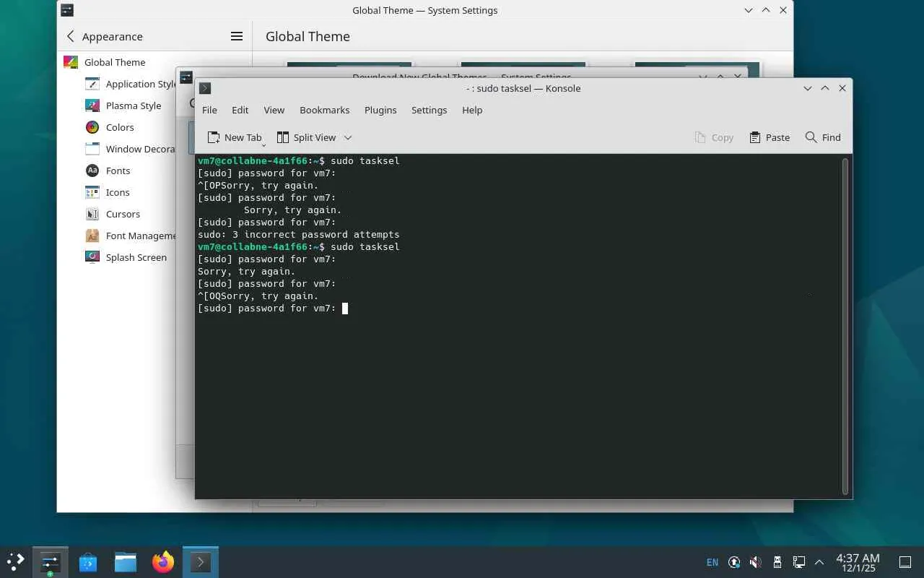Screen dimensions: 924x578
Task: Minimize the System Settings window
Action: pyautogui.click(x=749, y=10)
